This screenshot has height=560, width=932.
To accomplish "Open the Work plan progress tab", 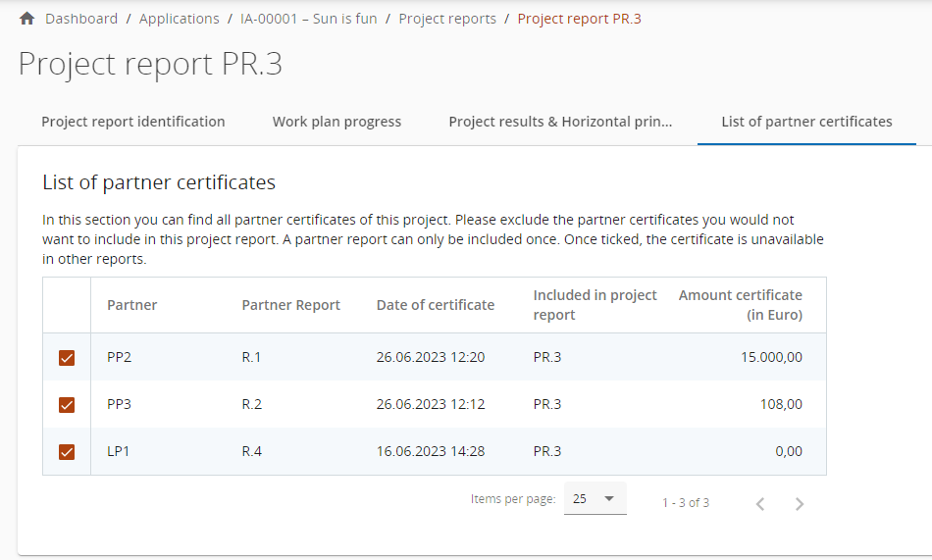I will point(337,122).
